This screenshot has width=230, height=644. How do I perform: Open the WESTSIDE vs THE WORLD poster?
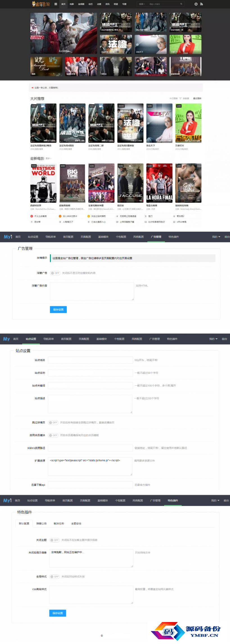(43, 183)
